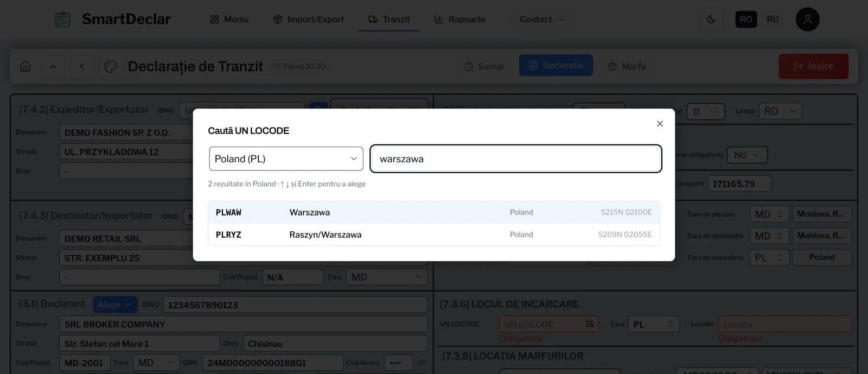The width and height of the screenshot is (868, 374).
Task: Click coordinates 5209N 02055E
Action: 625,234
